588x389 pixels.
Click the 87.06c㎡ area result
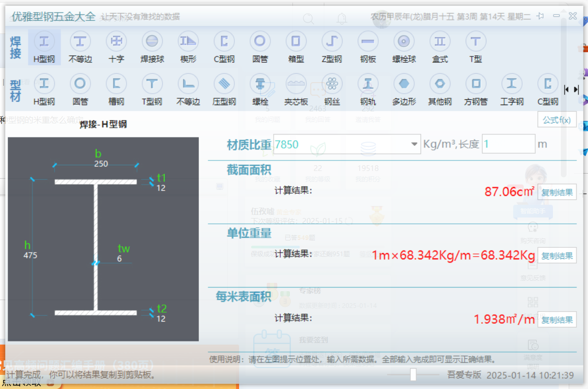coord(509,191)
